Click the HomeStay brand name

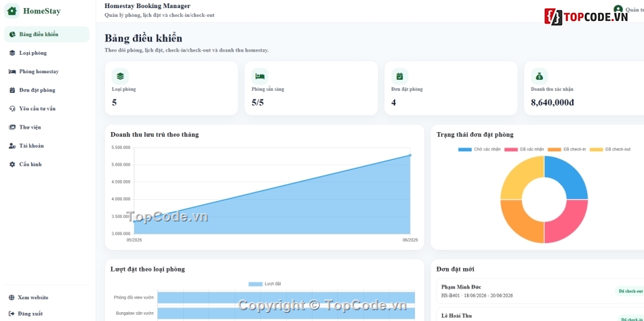coord(42,11)
